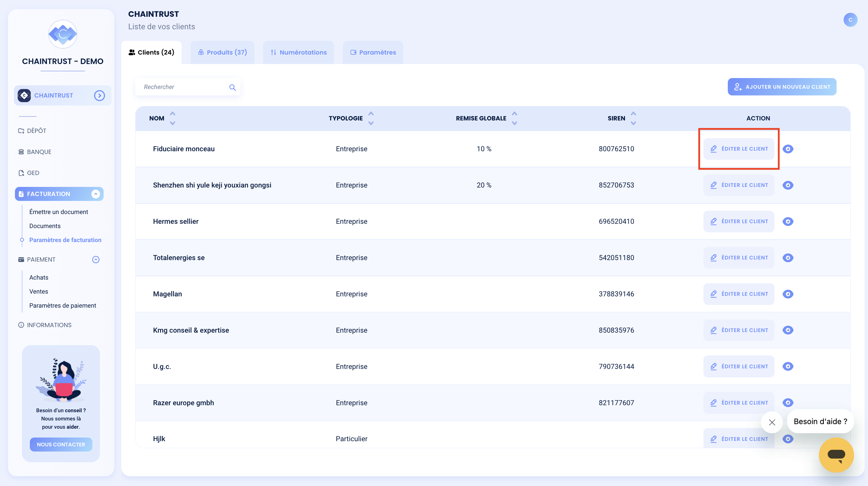Image resolution: width=868 pixels, height=486 pixels.
Task: Open Documents under Facturation
Action: [x=45, y=226]
